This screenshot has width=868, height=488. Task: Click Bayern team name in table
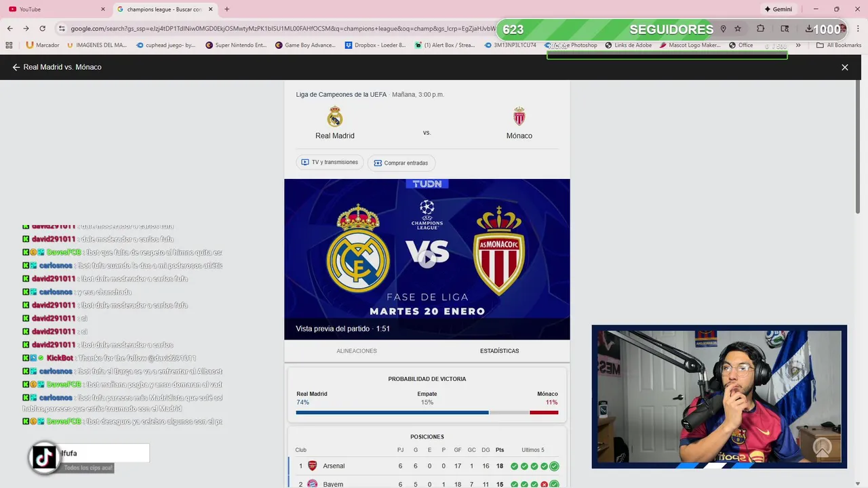[333, 485]
